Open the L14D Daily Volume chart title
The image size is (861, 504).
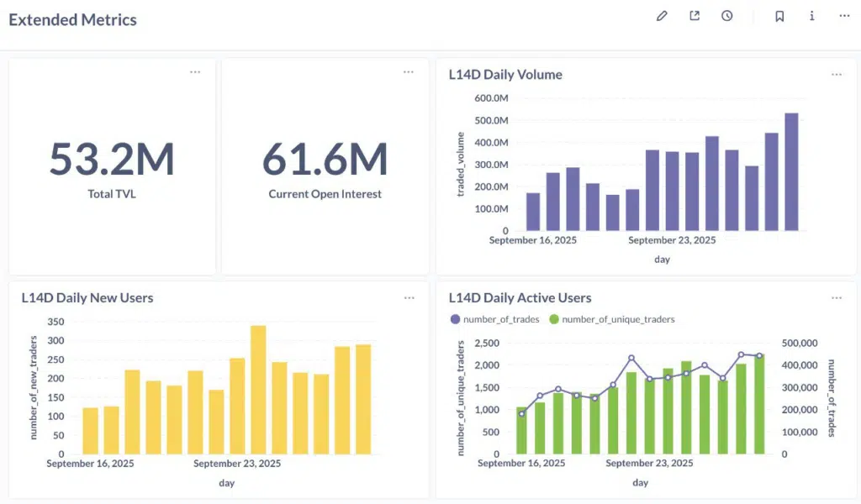point(505,75)
